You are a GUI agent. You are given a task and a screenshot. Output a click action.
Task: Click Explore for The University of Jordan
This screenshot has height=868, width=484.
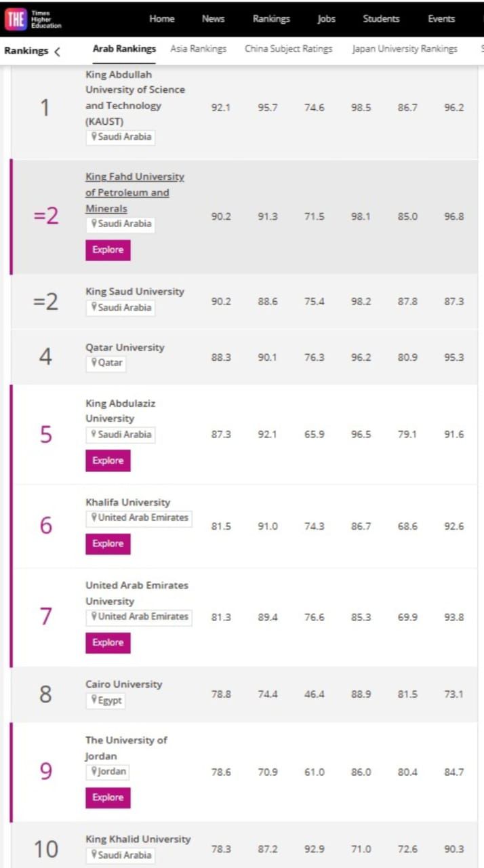click(108, 797)
